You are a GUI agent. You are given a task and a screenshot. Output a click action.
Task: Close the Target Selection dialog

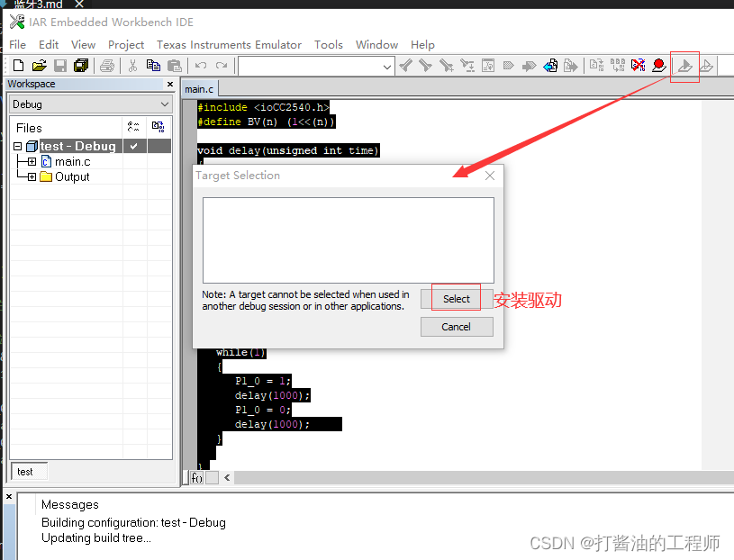pos(490,176)
